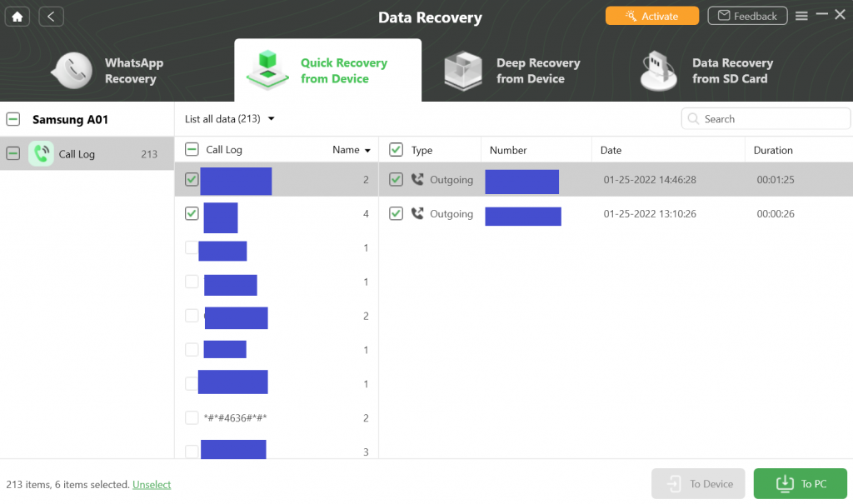The image size is (853, 504).
Task: Select the Call Log item with 213 count
Action: click(87, 153)
